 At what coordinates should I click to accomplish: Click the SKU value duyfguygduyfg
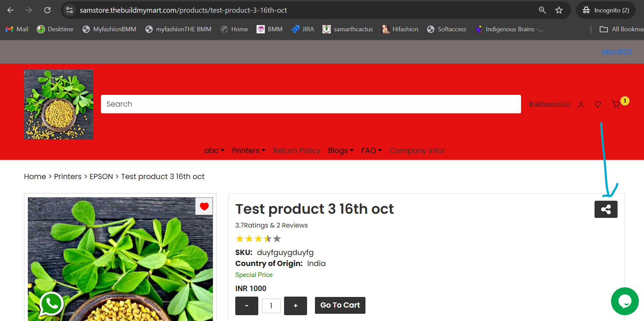click(285, 253)
